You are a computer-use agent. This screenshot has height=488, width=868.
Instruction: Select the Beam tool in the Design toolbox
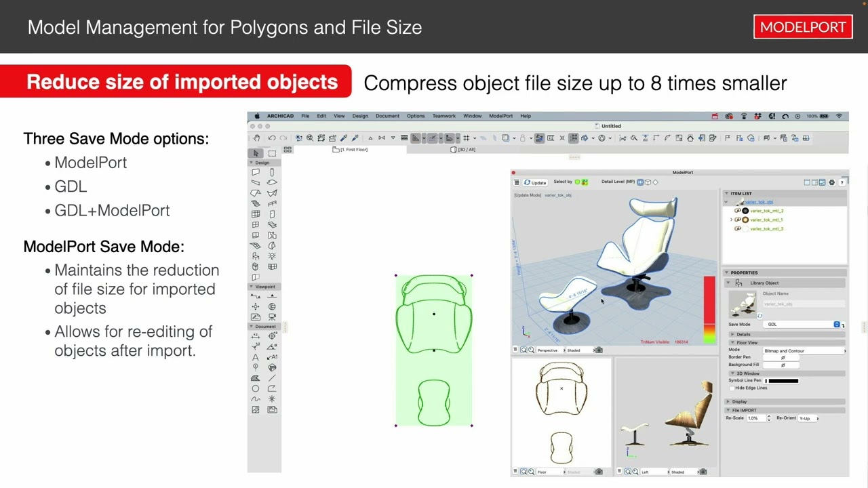point(256,182)
